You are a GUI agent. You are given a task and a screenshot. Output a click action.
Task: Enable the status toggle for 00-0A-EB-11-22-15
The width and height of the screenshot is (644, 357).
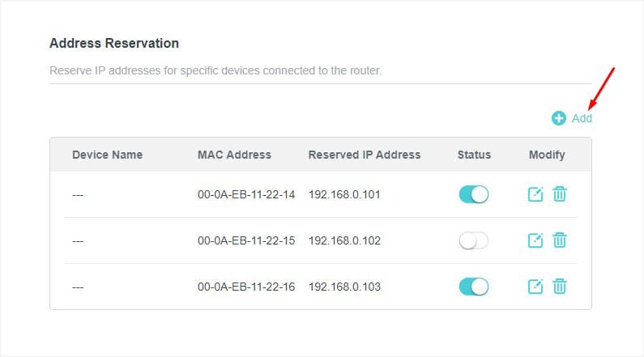(474, 240)
